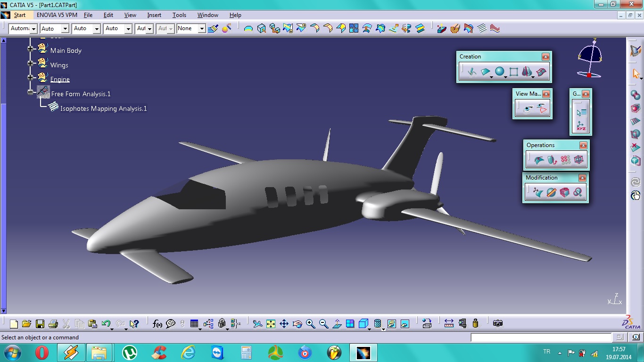The height and width of the screenshot is (362, 644).
Task: Open the File menu
Action: 88,15
